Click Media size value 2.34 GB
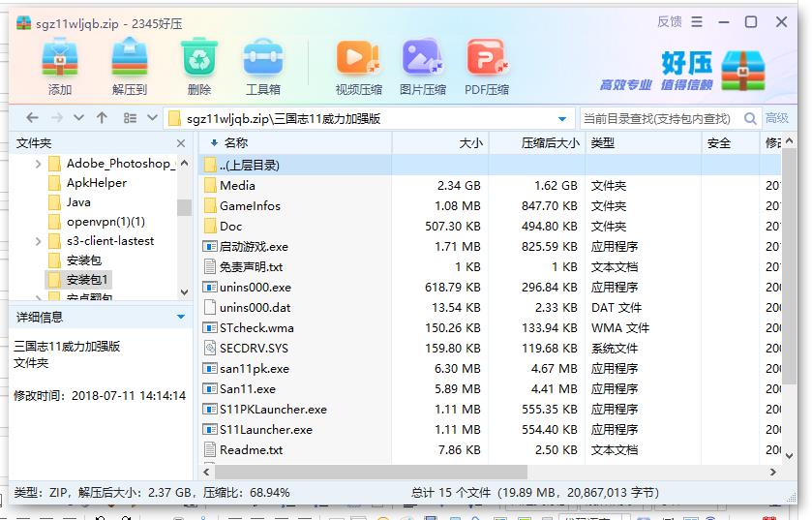This screenshot has width=812, height=520. (x=459, y=185)
